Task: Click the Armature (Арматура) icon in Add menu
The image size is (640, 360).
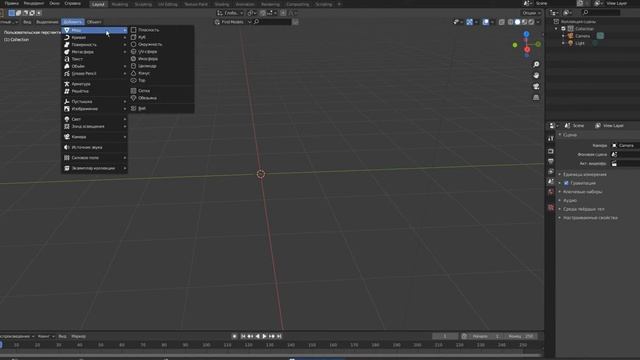Action: tap(67, 84)
